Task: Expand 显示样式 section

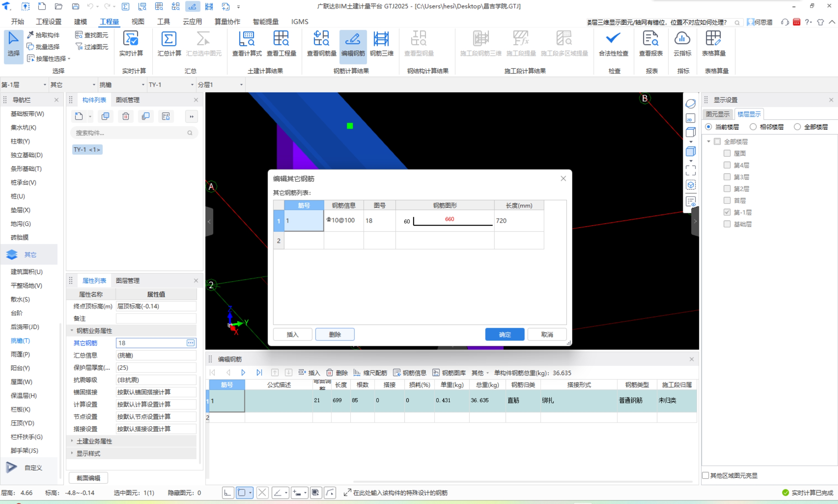Action: coord(72,453)
